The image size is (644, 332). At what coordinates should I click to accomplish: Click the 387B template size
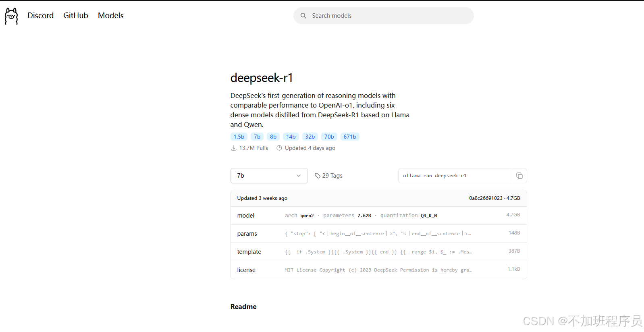click(514, 251)
